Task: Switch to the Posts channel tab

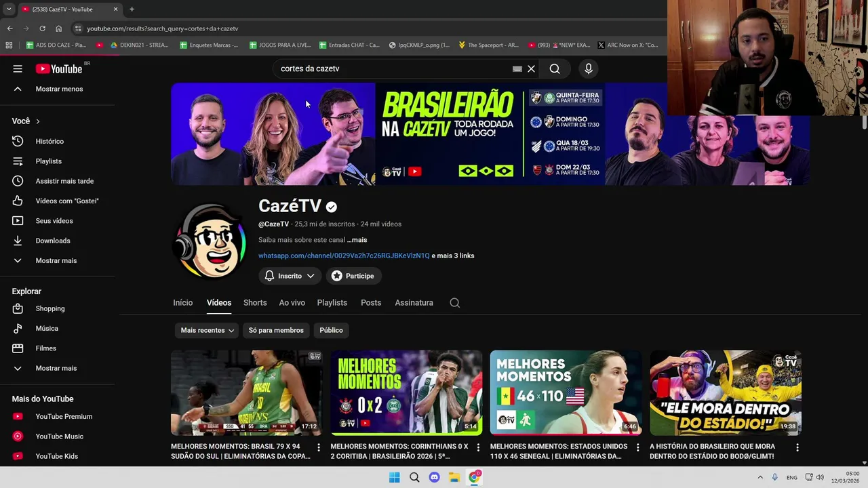Action: click(x=371, y=303)
